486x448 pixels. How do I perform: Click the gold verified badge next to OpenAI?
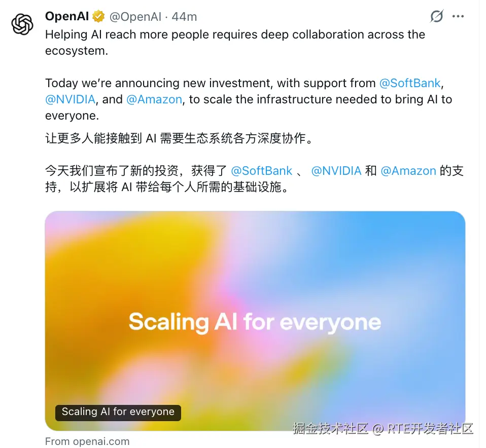(98, 16)
